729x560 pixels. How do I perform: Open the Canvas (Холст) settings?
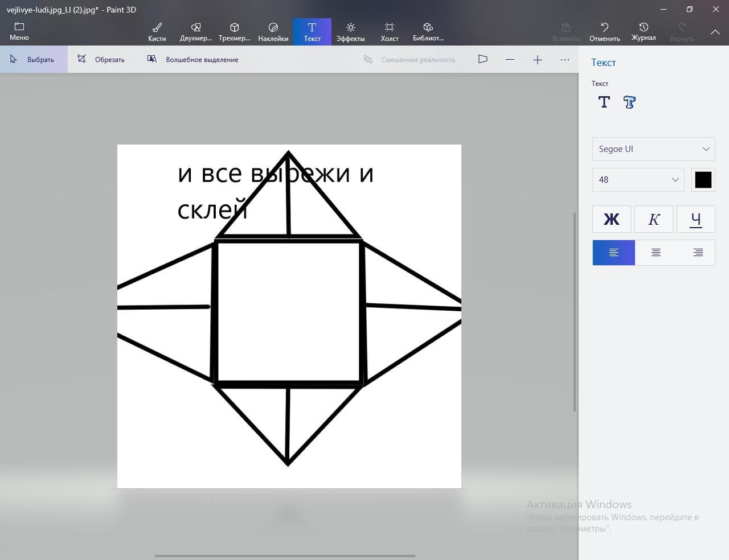coord(390,32)
